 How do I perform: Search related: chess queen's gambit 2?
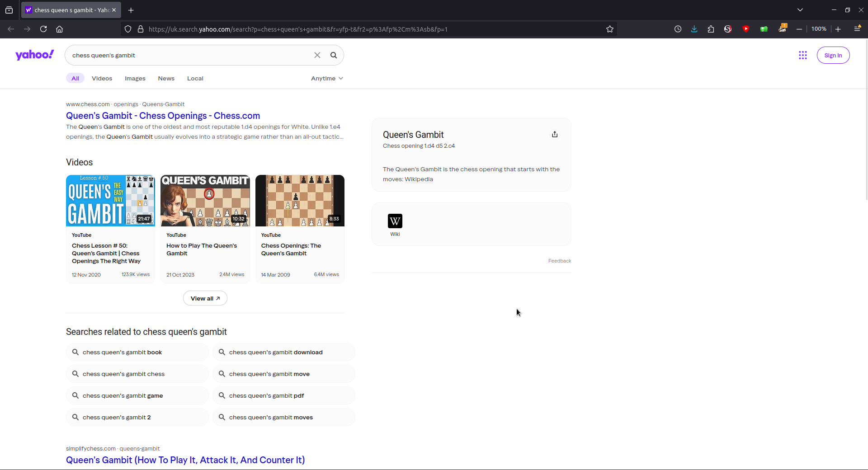click(x=137, y=417)
